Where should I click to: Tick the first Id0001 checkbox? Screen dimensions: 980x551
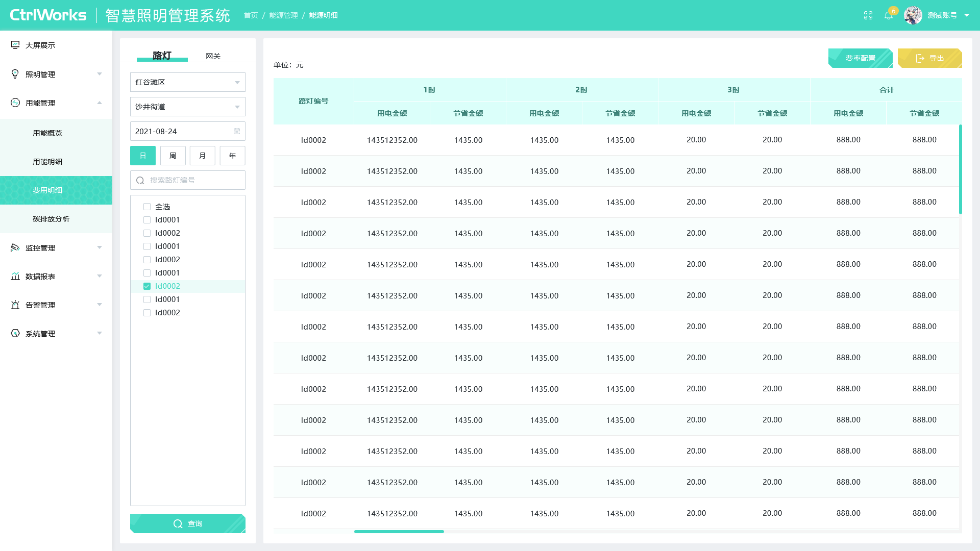click(x=147, y=220)
